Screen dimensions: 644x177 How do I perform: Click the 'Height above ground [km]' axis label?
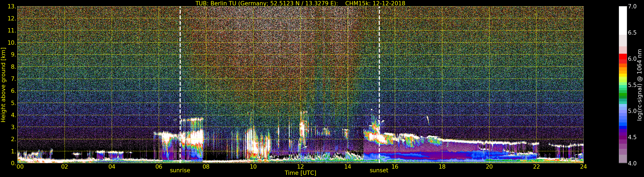point(3,85)
